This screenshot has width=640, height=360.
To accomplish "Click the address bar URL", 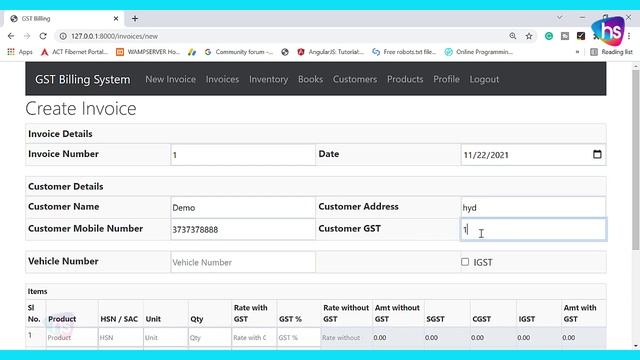I will coord(114,36).
